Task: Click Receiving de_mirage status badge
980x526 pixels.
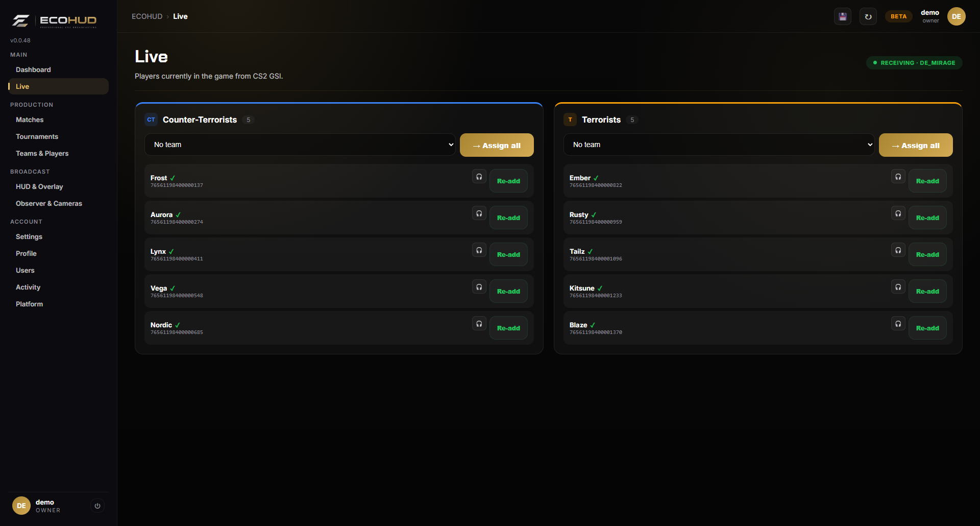Action: tap(914, 63)
